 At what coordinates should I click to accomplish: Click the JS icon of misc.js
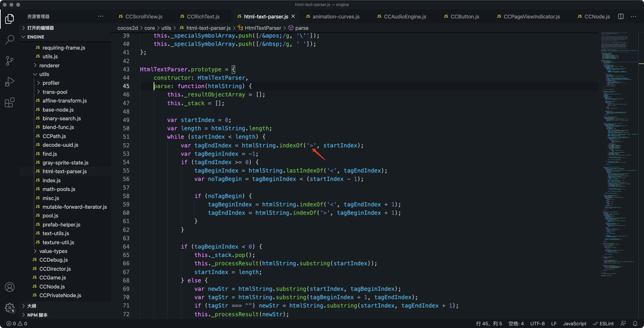(38, 198)
